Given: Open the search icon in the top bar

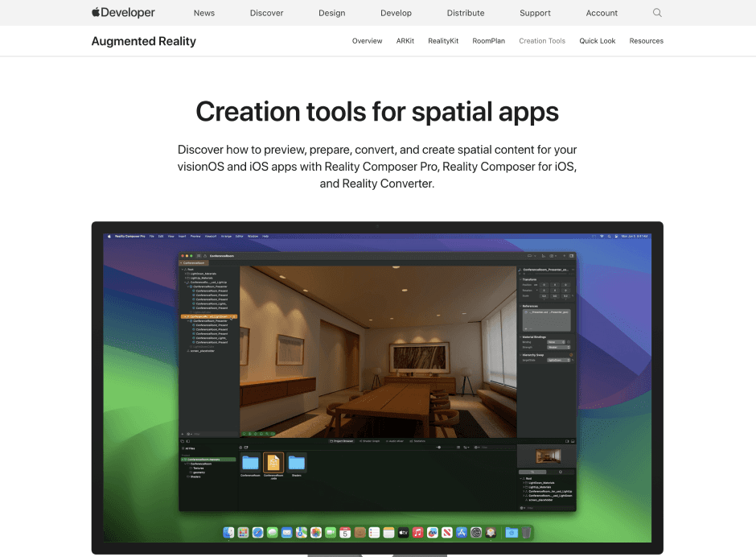Looking at the screenshot, I should [657, 13].
